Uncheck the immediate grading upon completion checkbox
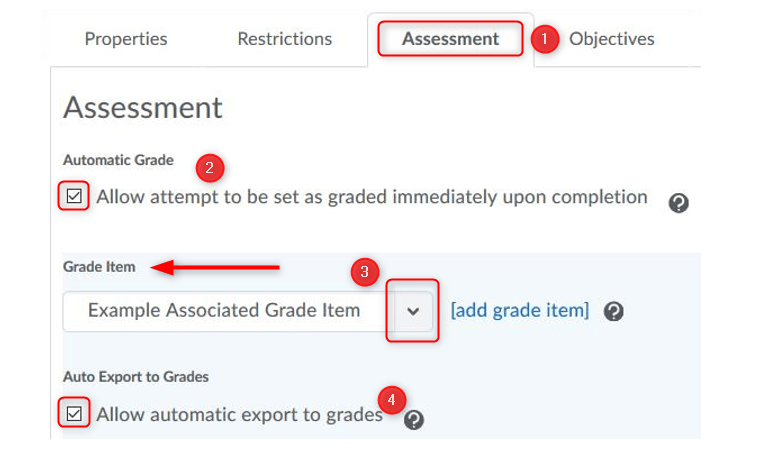The width and height of the screenshot is (767, 473). pos(74,197)
